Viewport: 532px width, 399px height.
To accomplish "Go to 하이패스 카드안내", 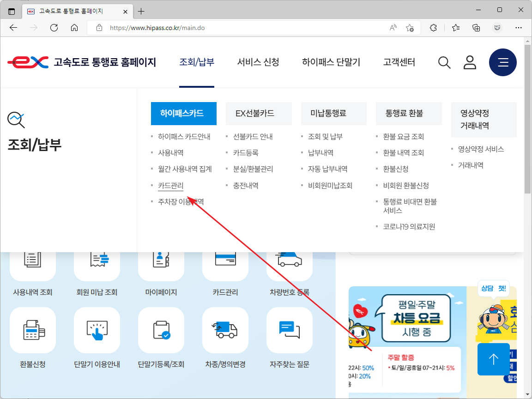I will coord(184,137).
